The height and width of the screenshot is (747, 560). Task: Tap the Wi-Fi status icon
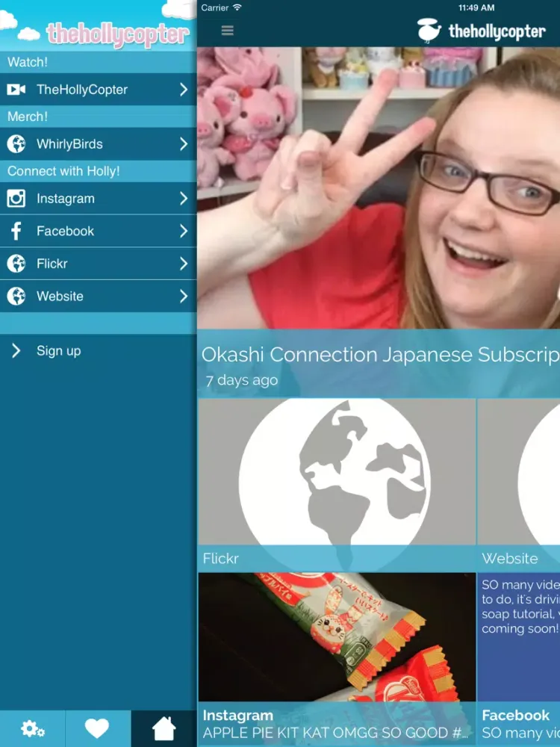tap(237, 7)
